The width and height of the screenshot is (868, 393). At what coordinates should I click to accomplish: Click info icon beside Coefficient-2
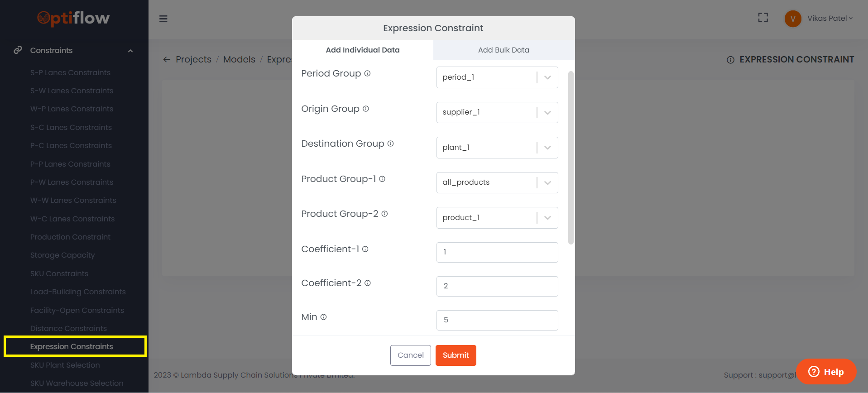click(368, 283)
